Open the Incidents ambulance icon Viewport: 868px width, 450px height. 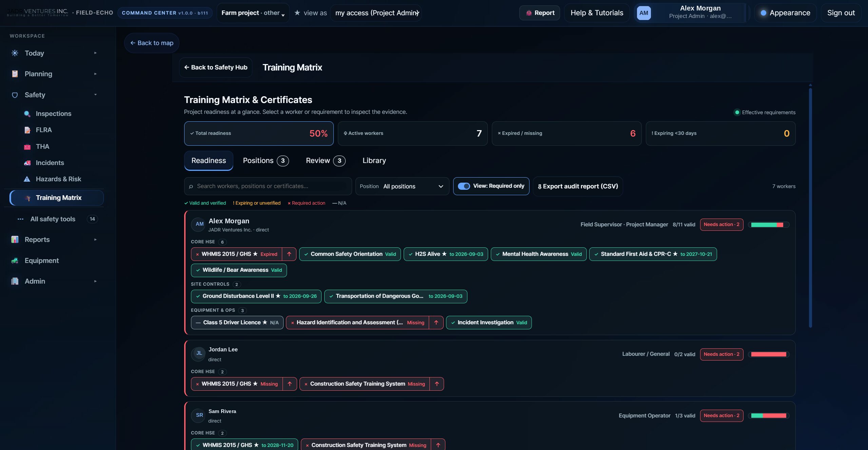[27, 163]
